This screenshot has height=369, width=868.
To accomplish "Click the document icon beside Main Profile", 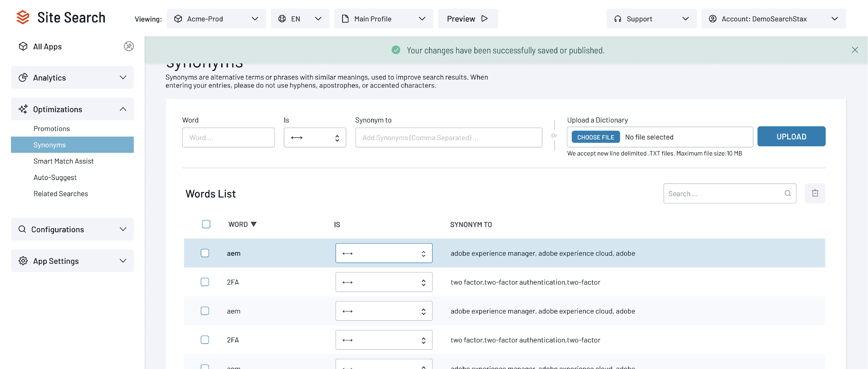I will pos(345,19).
